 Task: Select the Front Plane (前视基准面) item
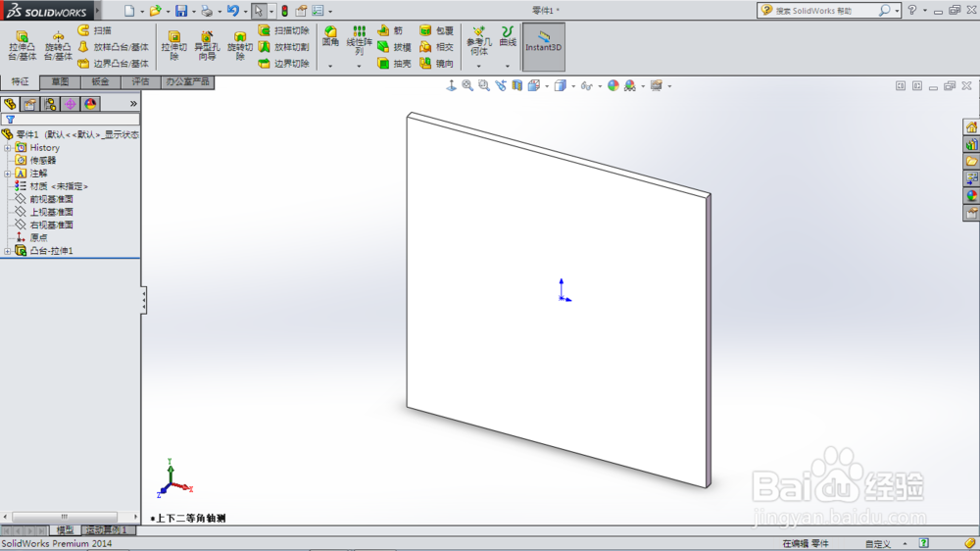[44, 199]
